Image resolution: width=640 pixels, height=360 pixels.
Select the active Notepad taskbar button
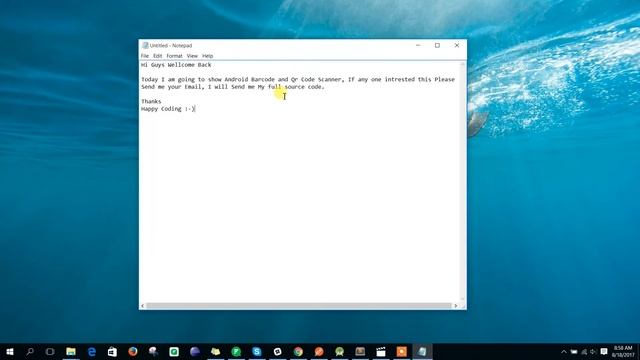422,351
